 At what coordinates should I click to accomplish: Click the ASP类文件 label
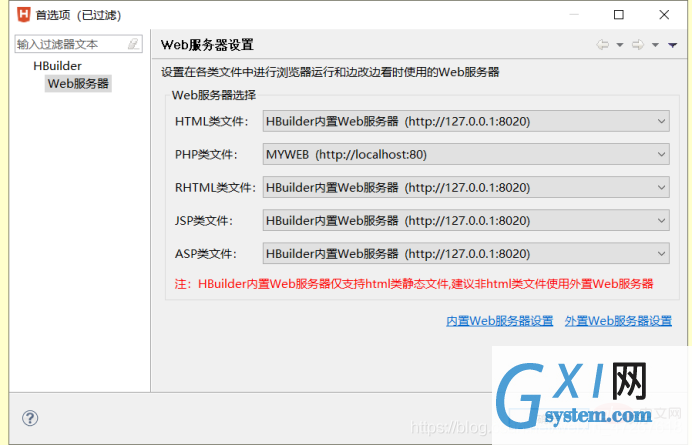click(206, 254)
